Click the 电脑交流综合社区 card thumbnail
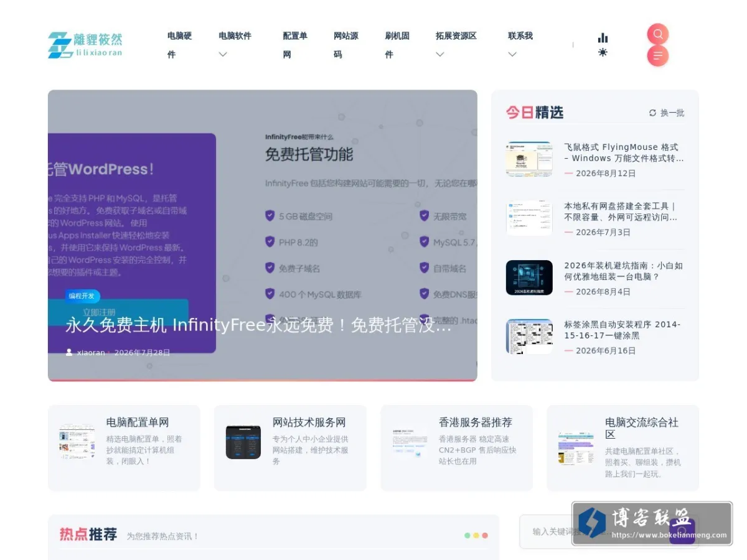The width and height of the screenshot is (747, 560). [576, 448]
